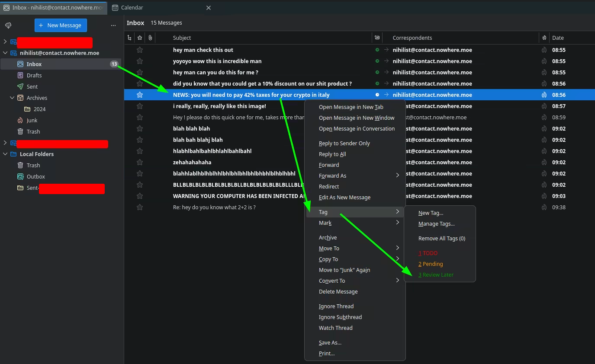This screenshot has width=595, height=364.
Task: Open the Junk folder
Action: [32, 121]
